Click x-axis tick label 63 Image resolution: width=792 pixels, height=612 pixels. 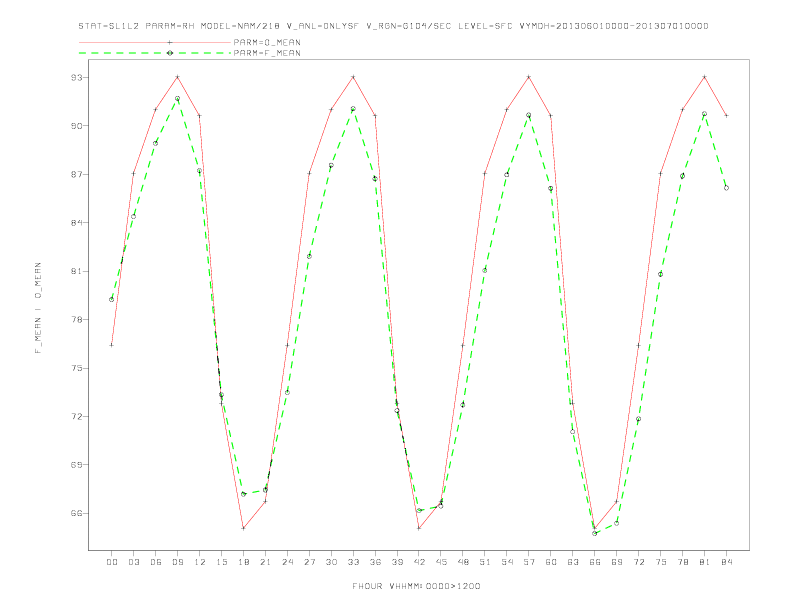pyautogui.click(x=573, y=562)
